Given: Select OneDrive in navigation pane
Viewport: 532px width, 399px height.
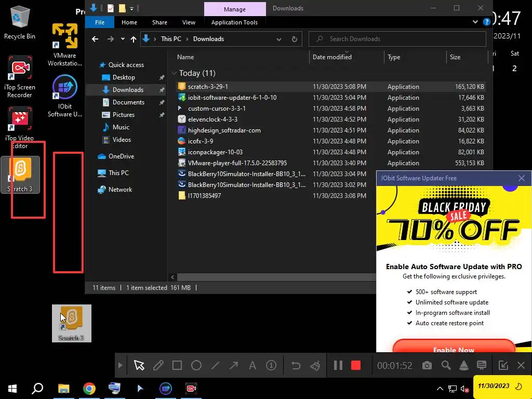Looking at the screenshot, I should 116,156.
